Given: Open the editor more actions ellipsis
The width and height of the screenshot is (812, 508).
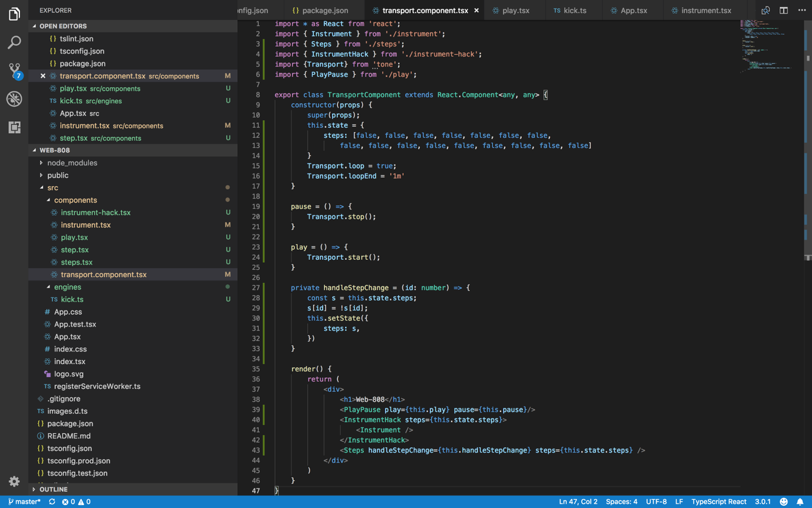Looking at the screenshot, I should pyautogui.click(x=801, y=10).
